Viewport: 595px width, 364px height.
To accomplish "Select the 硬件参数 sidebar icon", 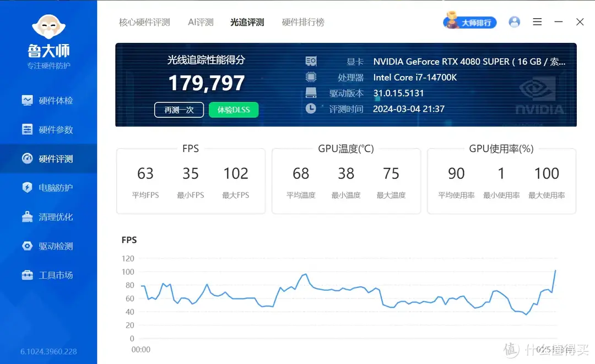I will click(x=29, y=129).
